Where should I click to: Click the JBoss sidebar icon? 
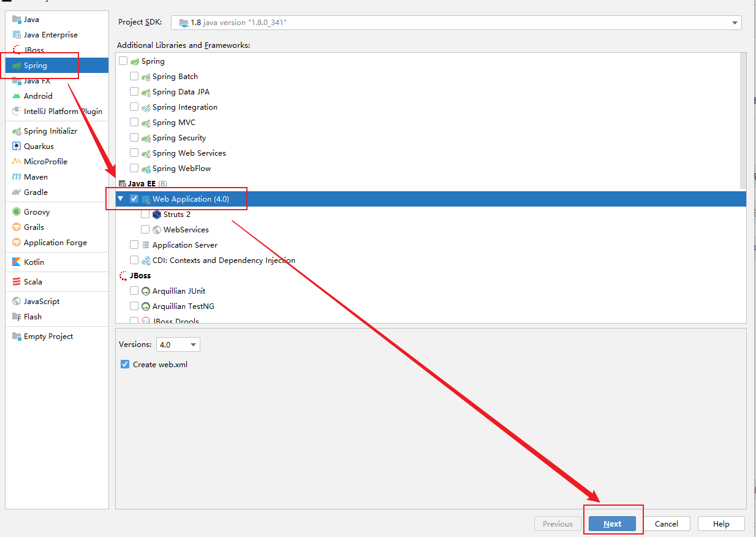point(17,50)
